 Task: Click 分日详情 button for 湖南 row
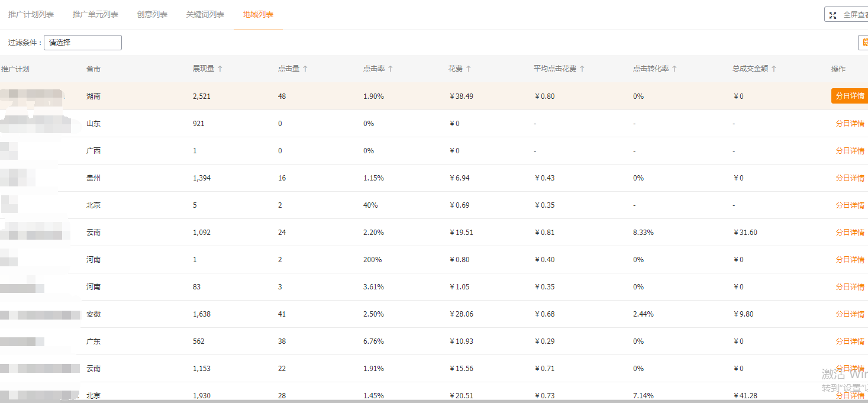click(850, 96)
